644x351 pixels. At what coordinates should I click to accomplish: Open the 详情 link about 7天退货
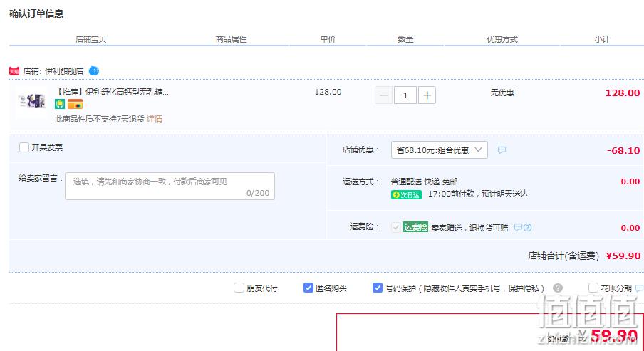[155, 119]
